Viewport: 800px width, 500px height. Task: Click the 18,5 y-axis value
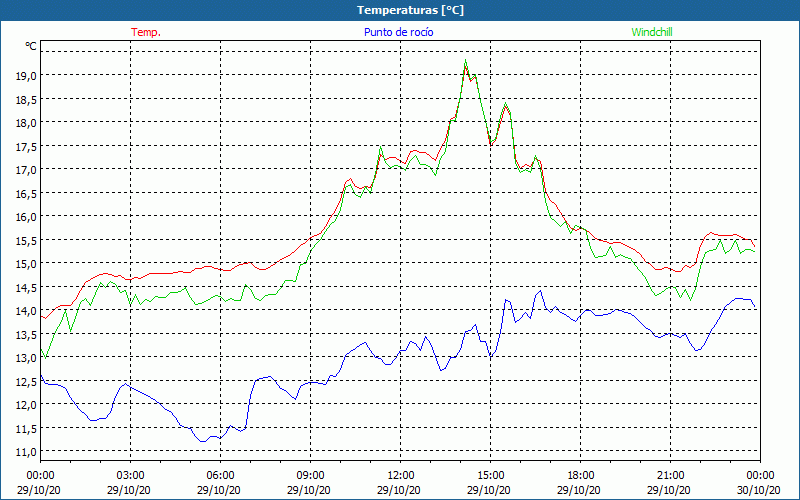pyautogui.click(x=26, y=99)
